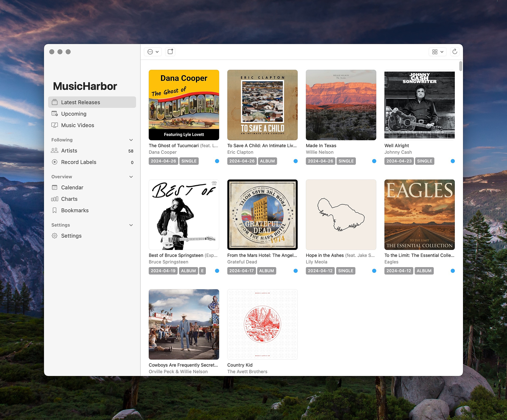The width and height of the screenshot is (507, 420).
Task: Toggle unread dot for To Save A Child
Action: click(x=295, y=161)
